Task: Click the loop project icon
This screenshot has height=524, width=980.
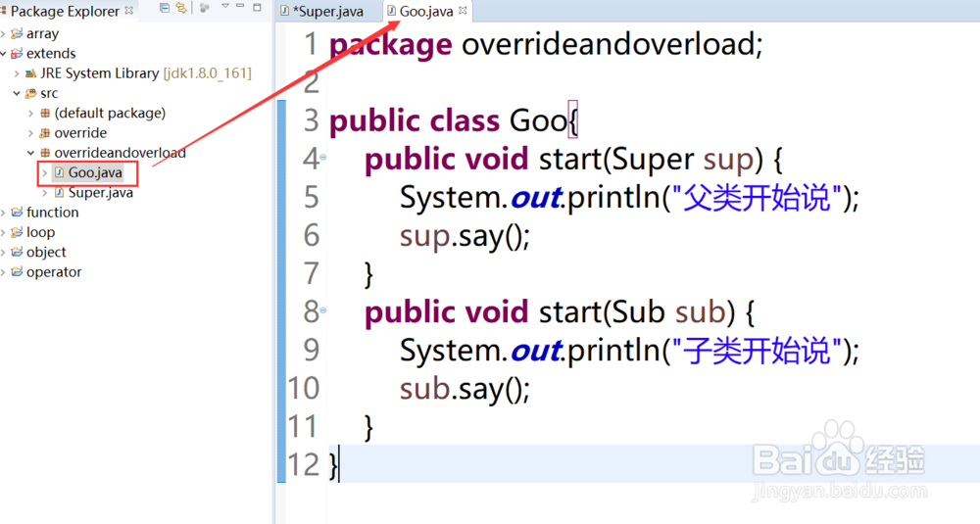Action: (x=17, y=232)
